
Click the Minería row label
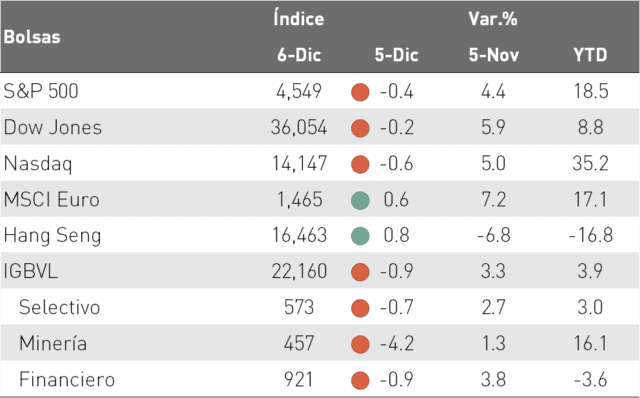point(53,343)
